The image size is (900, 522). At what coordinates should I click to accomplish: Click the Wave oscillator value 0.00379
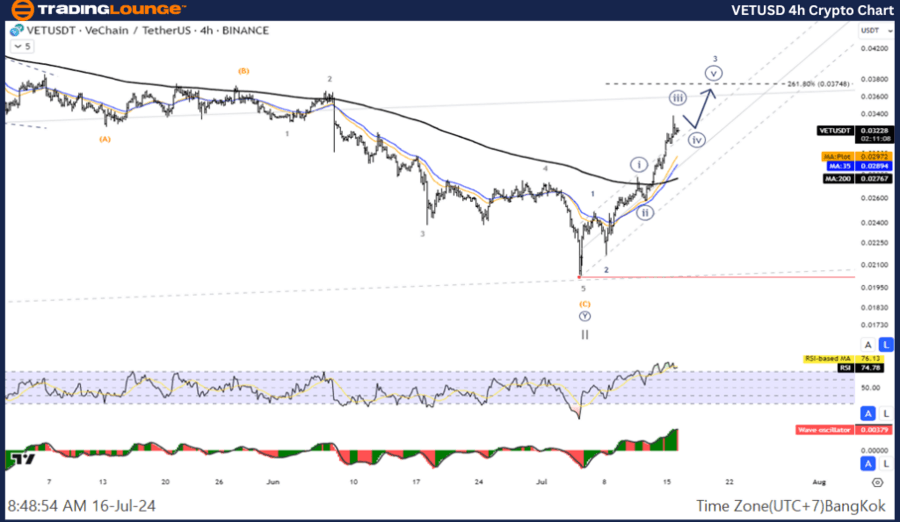874,430
